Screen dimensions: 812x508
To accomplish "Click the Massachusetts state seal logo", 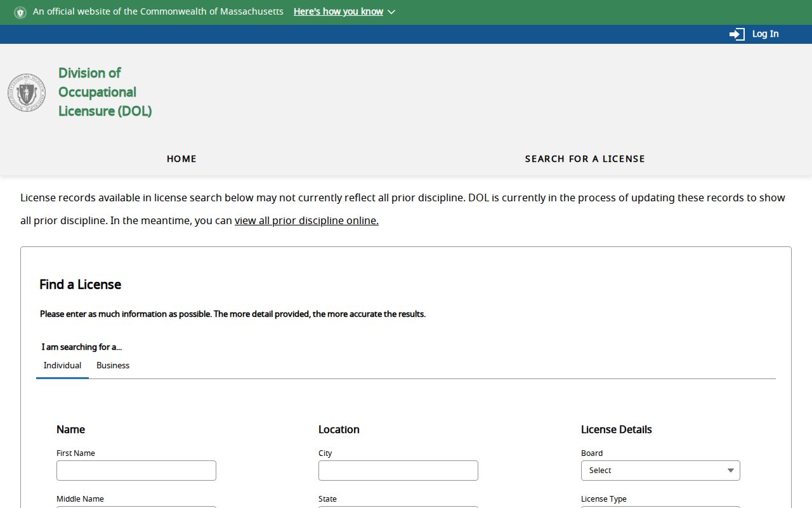I will [x=27, y=93].
